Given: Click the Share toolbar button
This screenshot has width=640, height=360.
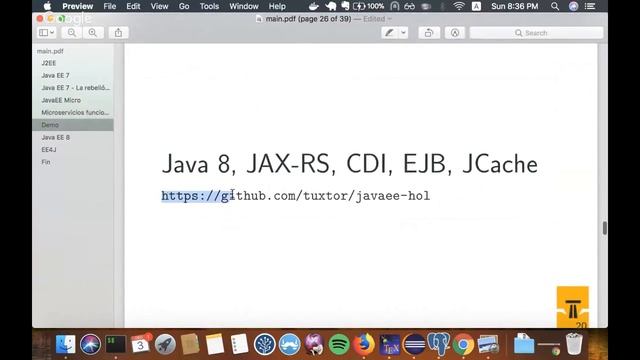Looking at the screenshot, I should [118, 33].
